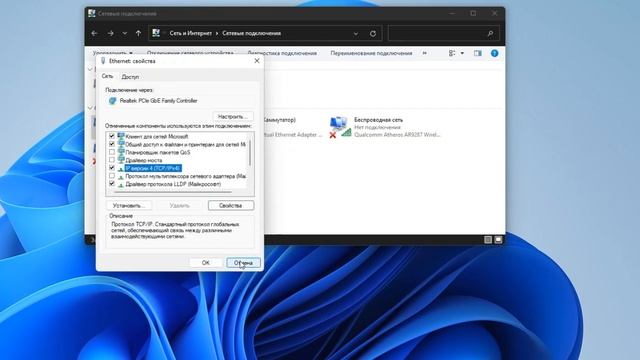Switch to large icons view in status bar
Viewport: 640px width, 360px height.
(x=498, y=240)
